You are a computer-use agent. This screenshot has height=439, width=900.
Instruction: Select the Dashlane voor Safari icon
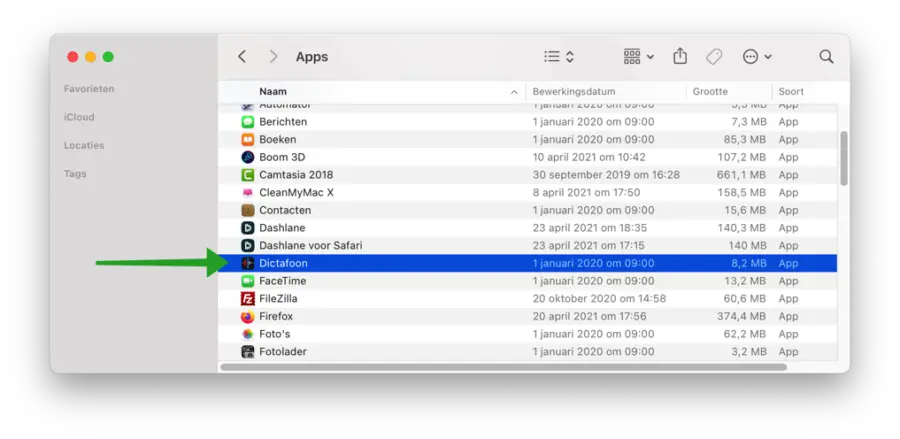tap(247, 246)
